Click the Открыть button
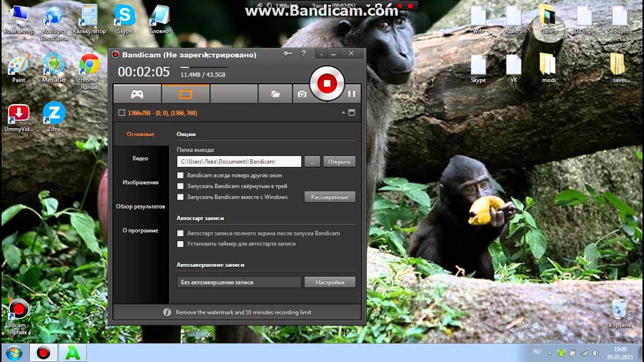Viewport: 644px width, 362px height. pyautogui.click(x=339, y=161)
